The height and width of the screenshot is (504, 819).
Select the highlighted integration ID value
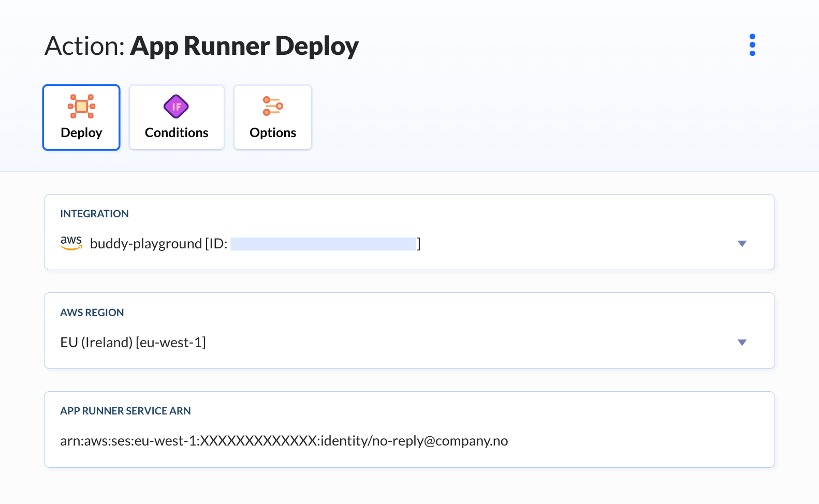(x=324, y=244)
